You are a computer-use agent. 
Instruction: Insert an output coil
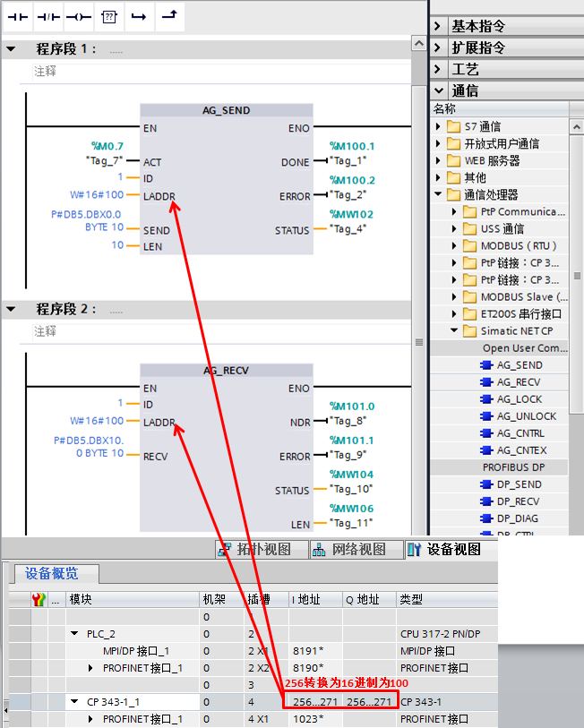[x=79, y=16]
